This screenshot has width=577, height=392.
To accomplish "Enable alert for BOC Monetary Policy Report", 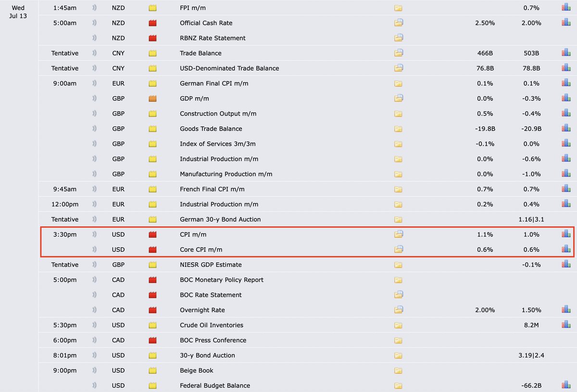I will click(94, 279).
